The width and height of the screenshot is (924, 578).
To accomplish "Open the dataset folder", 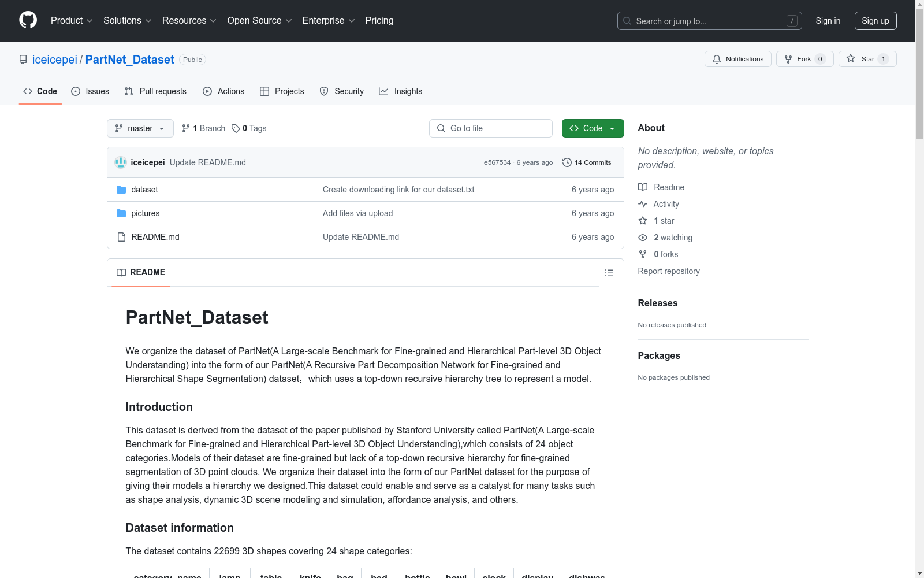I will pos(144,190).
